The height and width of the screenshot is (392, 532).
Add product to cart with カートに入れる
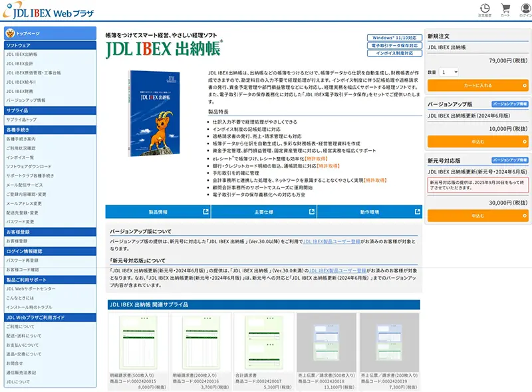pyautogui.click(x=477, y=86)
